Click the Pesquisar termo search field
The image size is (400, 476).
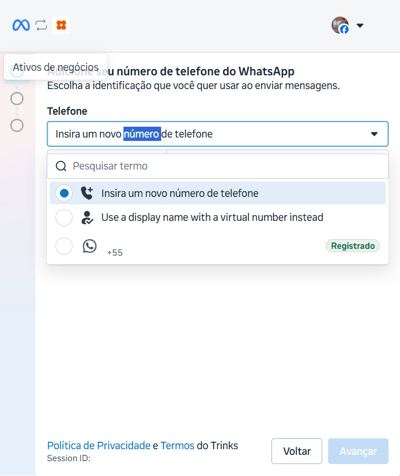[218, 166]
